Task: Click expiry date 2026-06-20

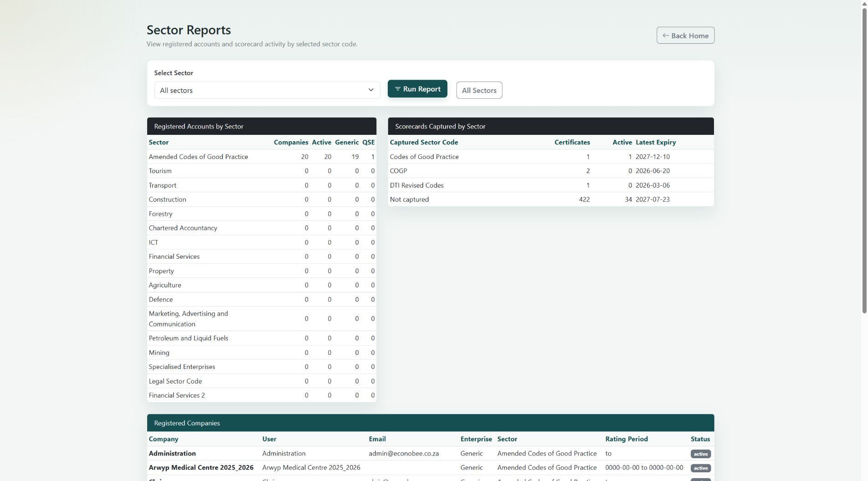Action: (x=652, y=171)
